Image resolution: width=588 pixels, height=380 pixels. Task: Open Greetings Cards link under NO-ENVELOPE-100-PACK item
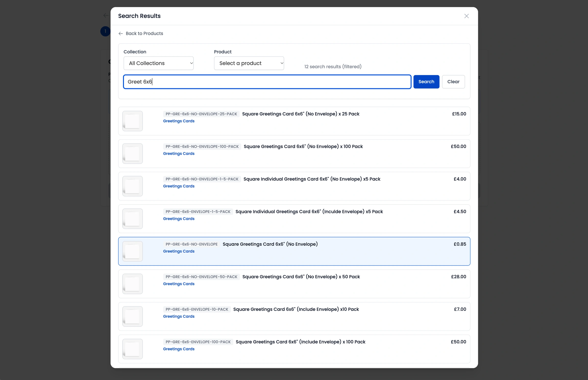coord(179,153)
